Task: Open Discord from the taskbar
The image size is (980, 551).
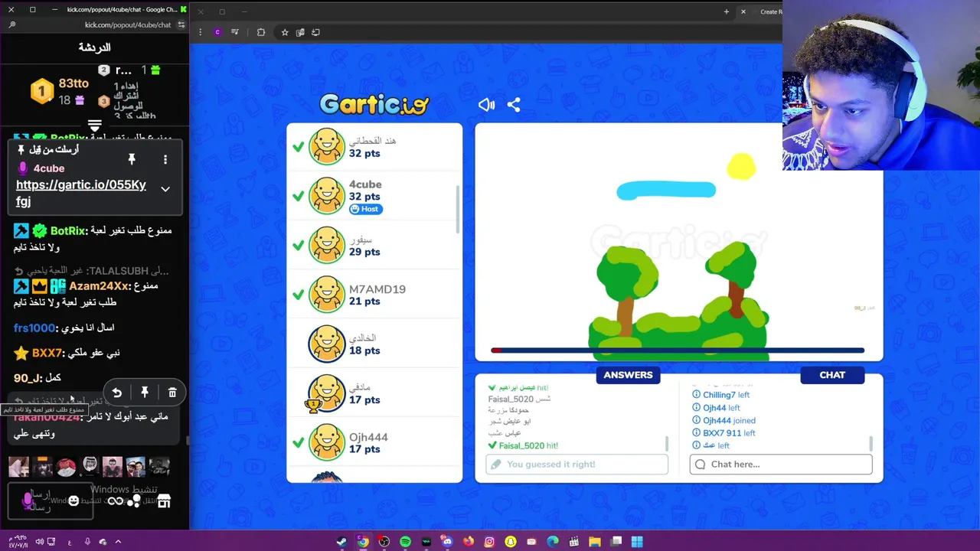Action: [447, 542]
